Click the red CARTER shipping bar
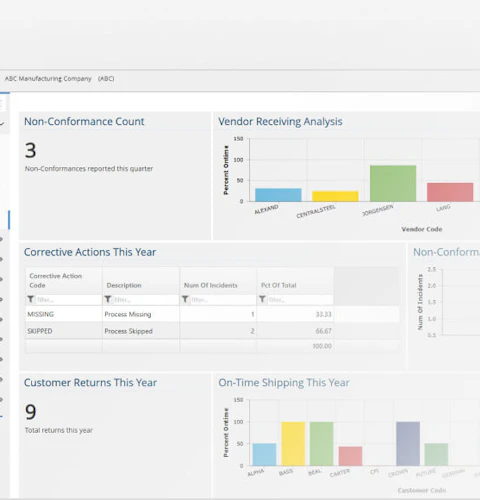This screenshot has height=500, width=480. tap(350, 456)
